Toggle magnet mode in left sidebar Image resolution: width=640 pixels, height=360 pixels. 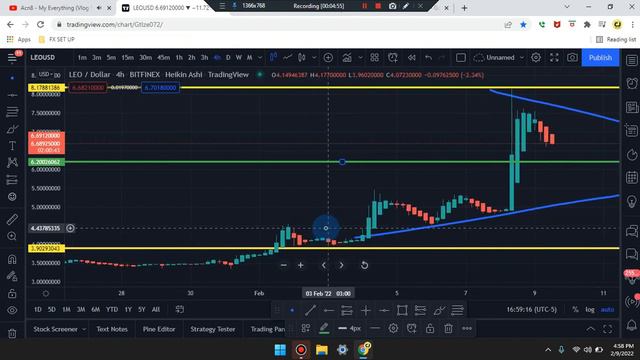point(12,259)
